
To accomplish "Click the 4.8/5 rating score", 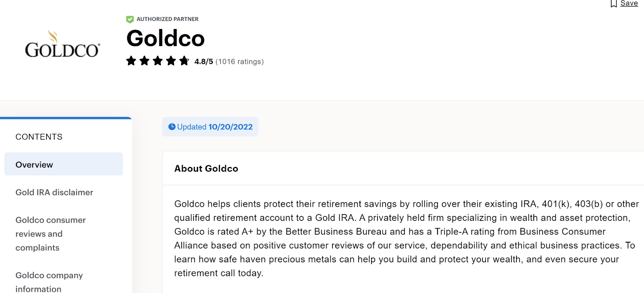I will [204, 62].
